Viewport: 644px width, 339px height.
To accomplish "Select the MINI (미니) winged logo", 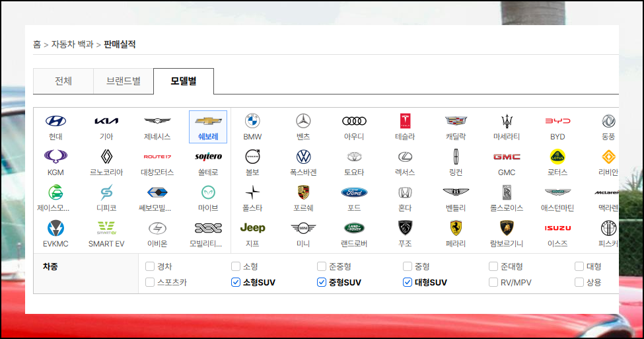I will pos(304,227).
